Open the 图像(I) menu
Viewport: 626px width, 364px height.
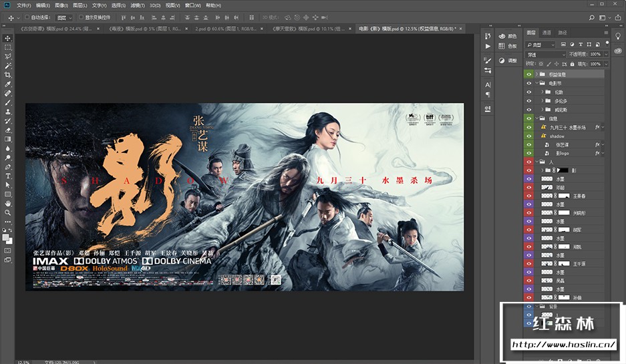[x=61, y=5]
